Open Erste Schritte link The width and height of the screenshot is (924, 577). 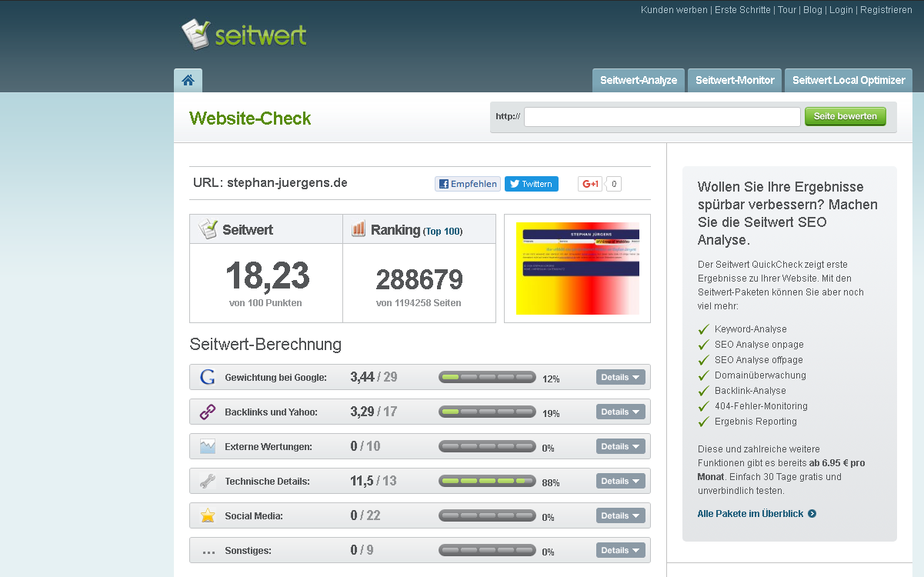pos(742,10)
